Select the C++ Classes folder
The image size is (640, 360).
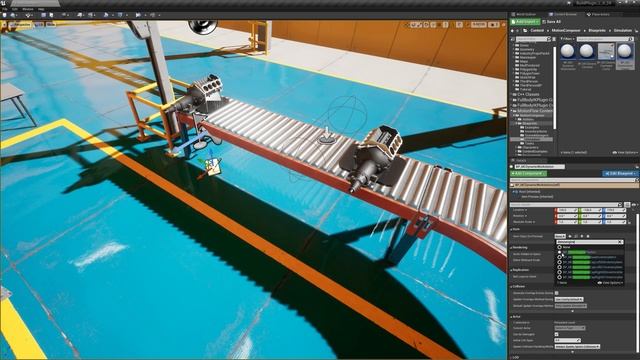(x=528, y=94)
